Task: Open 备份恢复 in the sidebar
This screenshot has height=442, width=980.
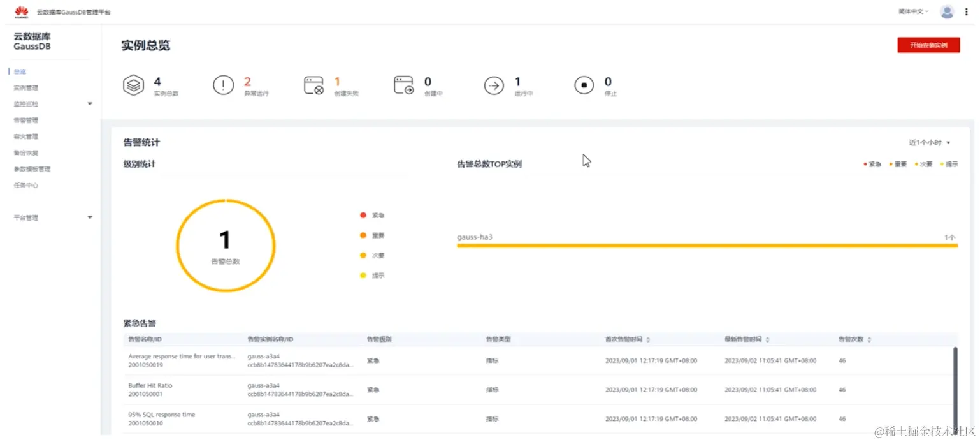Action: tap(26, 153)
